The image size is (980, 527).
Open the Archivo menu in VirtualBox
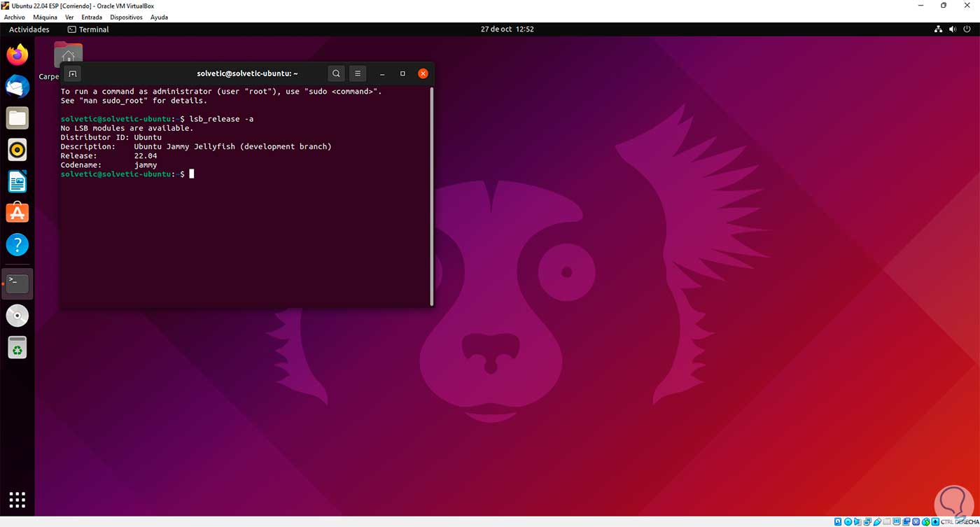(x=14, y=17)
